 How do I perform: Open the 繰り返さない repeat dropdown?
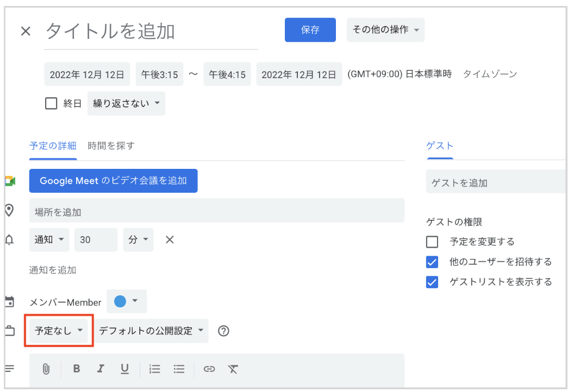pos(126,103)
